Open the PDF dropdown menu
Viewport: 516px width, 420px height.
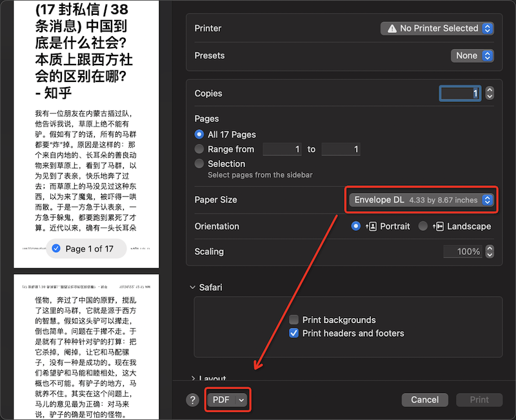tap(228, 400)
